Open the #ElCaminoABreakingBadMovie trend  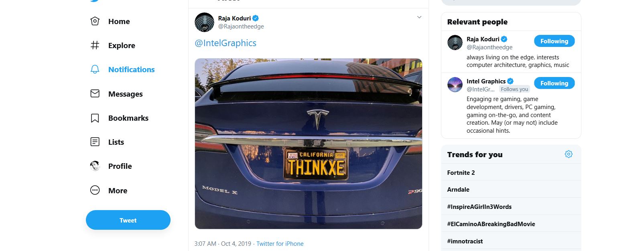point(491,224)
